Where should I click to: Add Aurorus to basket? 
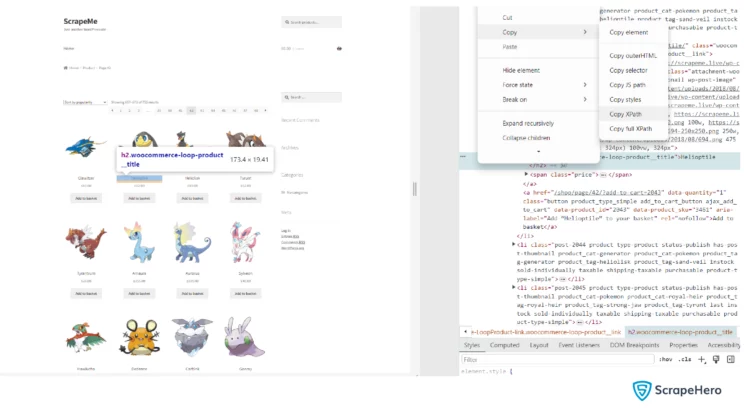tap(192, 294)
